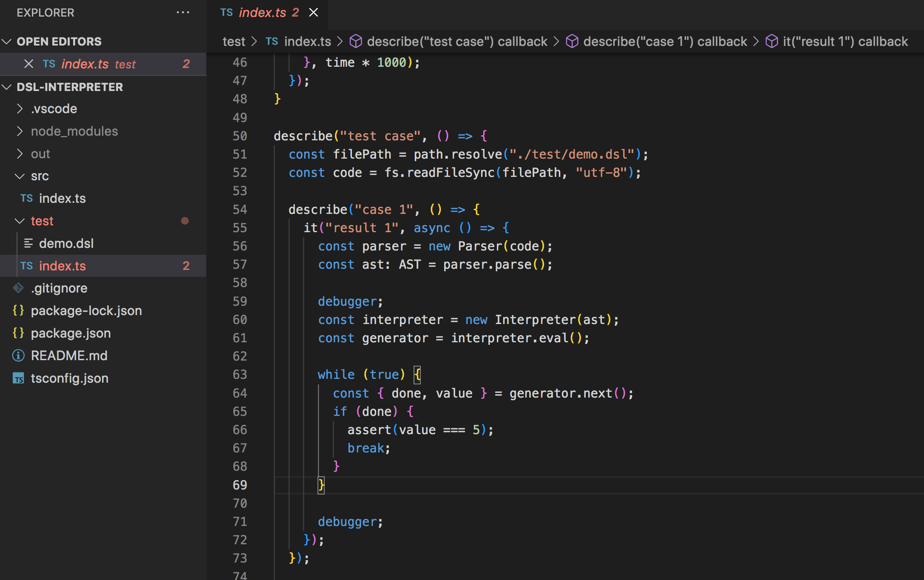
Task: Click describe("case 1") callback breadcrumb cube icon
Action: (x=572, y=41)
